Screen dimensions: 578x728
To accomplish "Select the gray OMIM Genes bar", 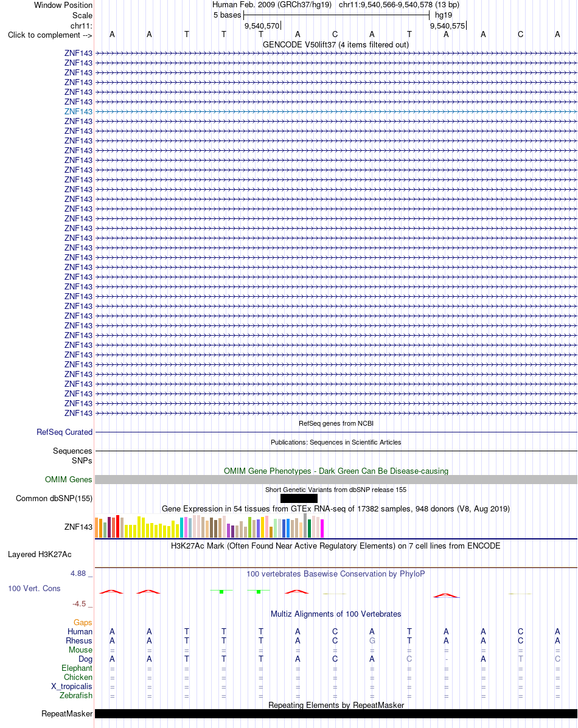I will click(336, 480).
